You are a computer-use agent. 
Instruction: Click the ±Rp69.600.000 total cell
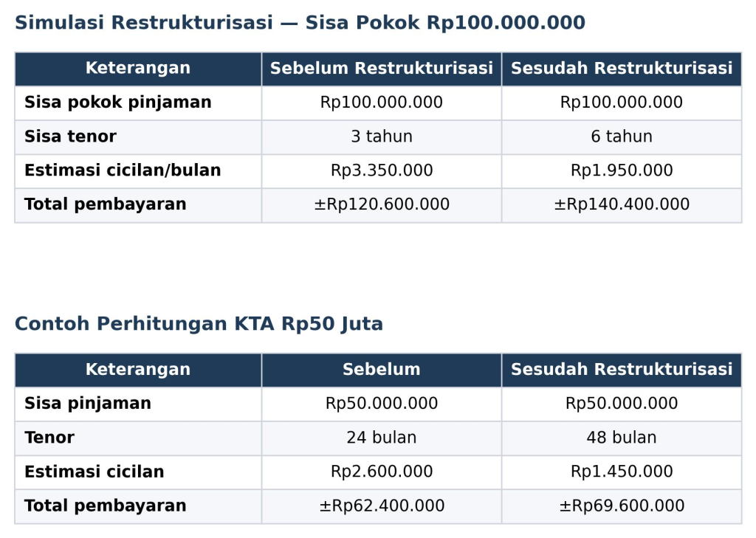[x=622, y=506]
